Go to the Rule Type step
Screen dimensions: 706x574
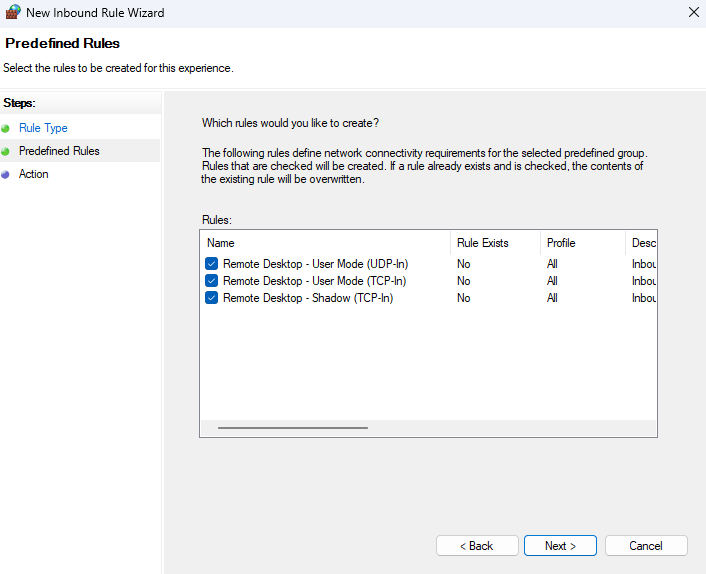pos(43,128)
